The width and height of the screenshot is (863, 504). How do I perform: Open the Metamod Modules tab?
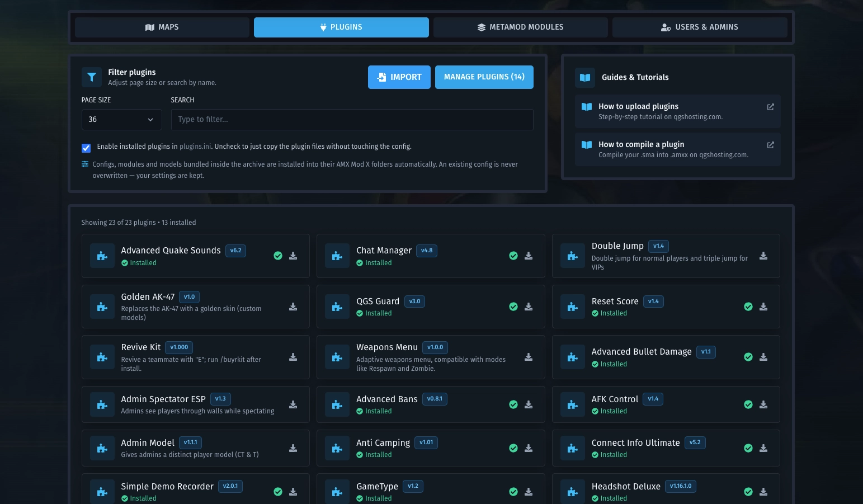(x=521, y=27)
